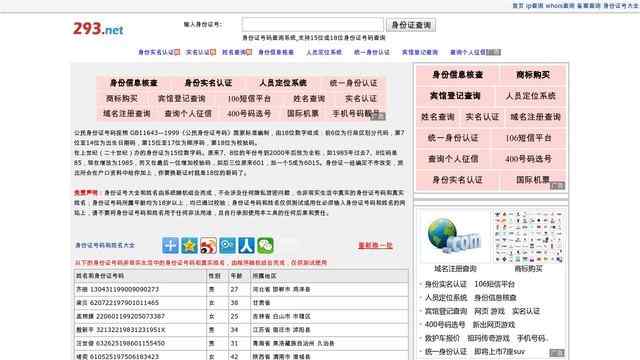Go to 首页 in top bar
Screen dimensions: 640x360
tap(518, 6)
